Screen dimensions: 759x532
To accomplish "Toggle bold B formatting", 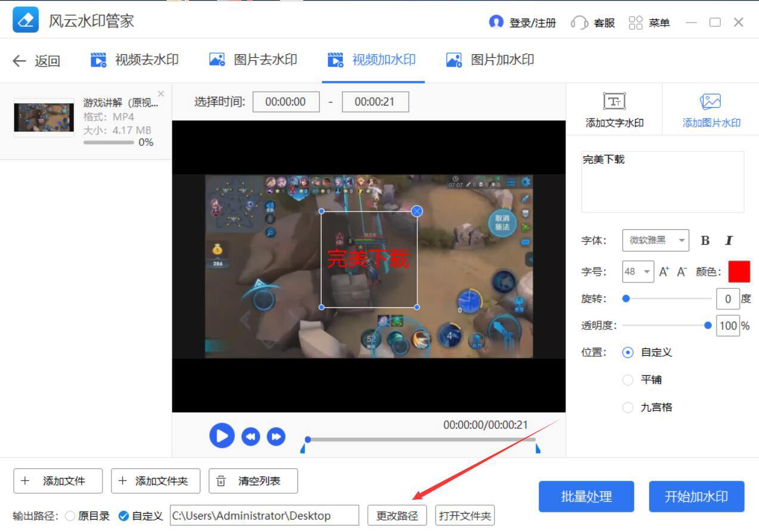I will pyautogui.click(x=705, y=241).
